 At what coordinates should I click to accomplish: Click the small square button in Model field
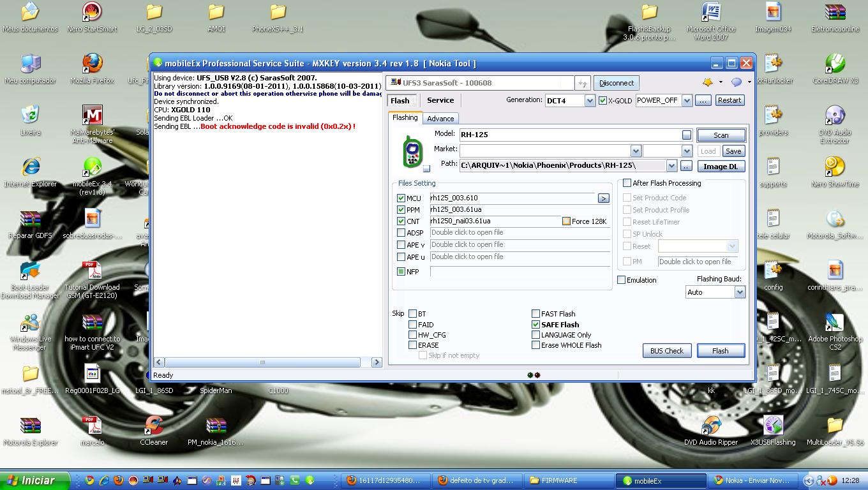[686, 135]
